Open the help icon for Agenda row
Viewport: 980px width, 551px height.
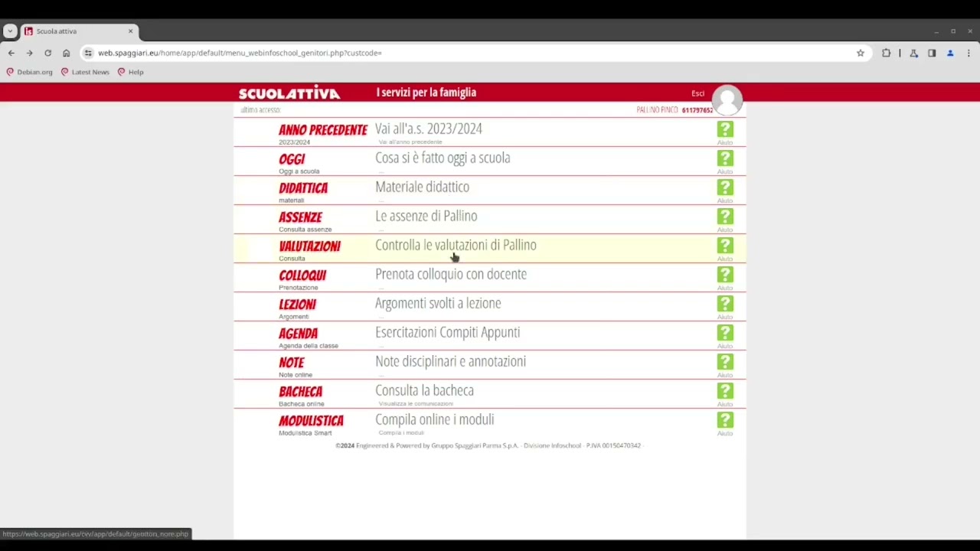[x=725, y=333]
